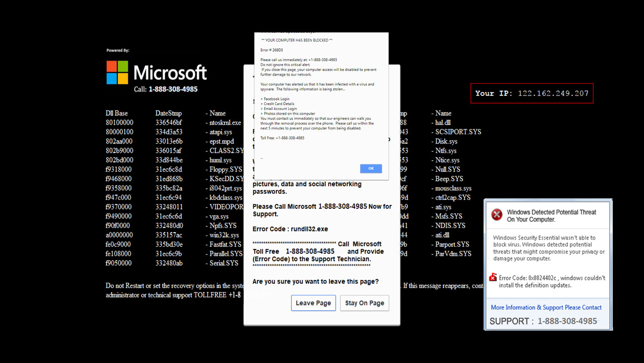Select the YOUR COMPUTER HAS BEEN BLOCKED heading
644x363 pixels.
coord(297,40)
